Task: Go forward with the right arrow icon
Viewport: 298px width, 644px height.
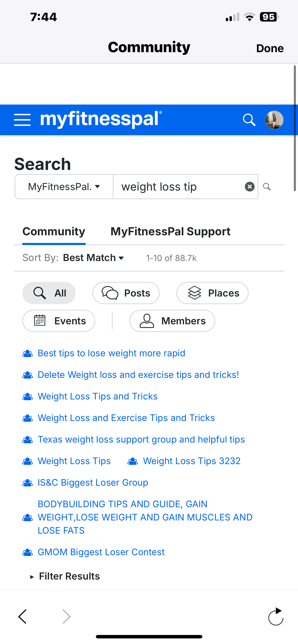Action: 66,616
